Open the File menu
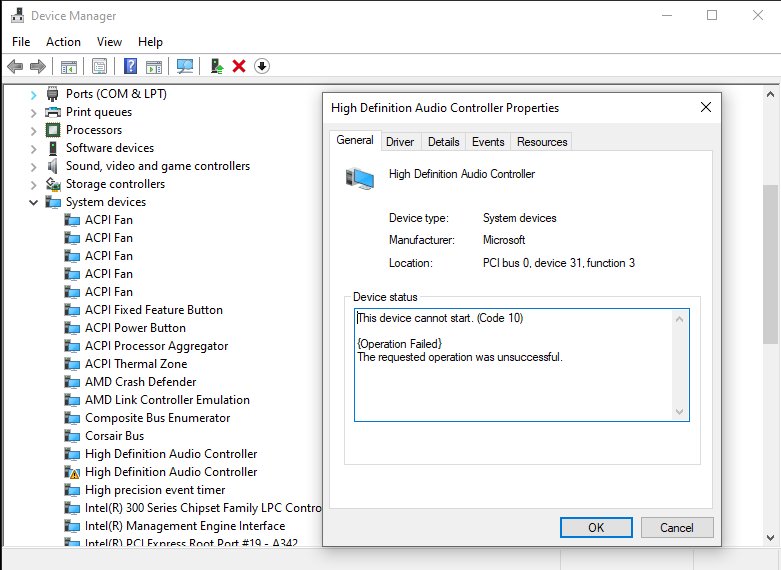 [21, 42]
